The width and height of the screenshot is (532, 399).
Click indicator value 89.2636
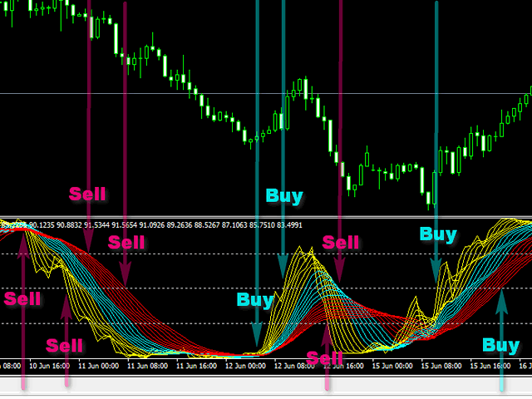pyautogui.click(x=180, y=225)
